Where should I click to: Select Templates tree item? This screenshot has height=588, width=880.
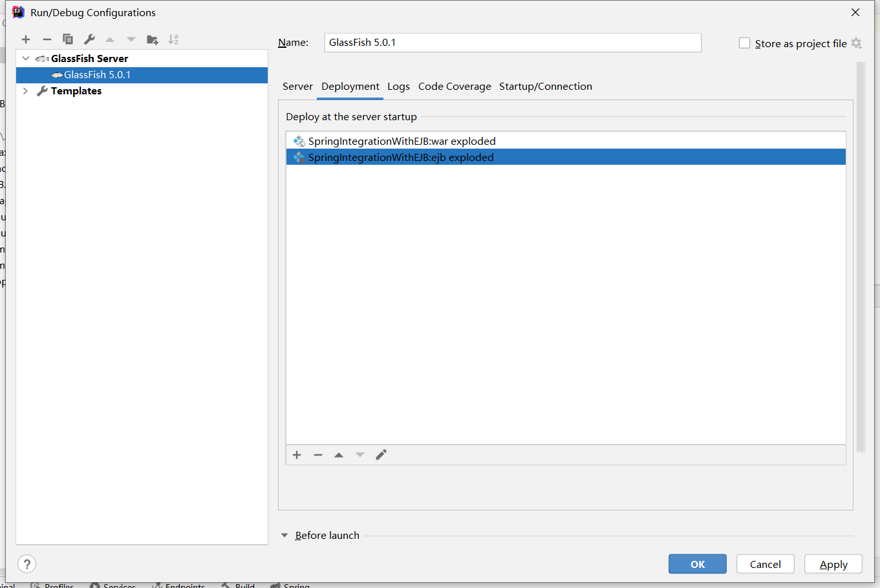point(76,91)
